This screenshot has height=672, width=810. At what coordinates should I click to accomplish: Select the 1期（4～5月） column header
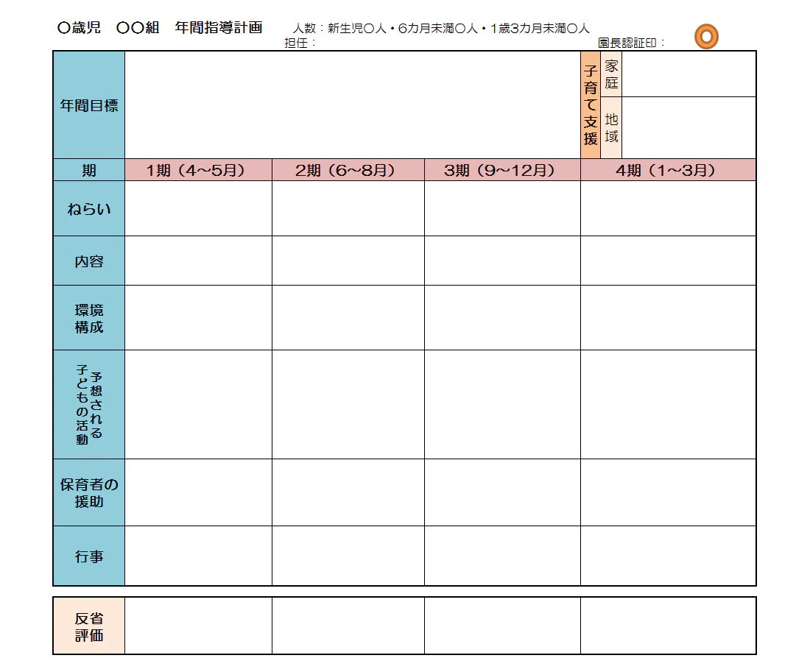point(198,170)
